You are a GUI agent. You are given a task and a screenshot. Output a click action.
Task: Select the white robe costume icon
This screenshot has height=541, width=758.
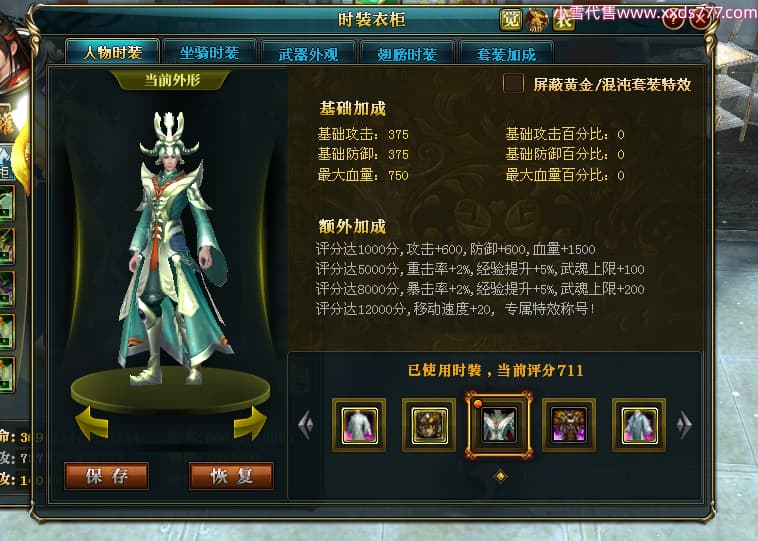pyautogui.click(x=359, y=425)
